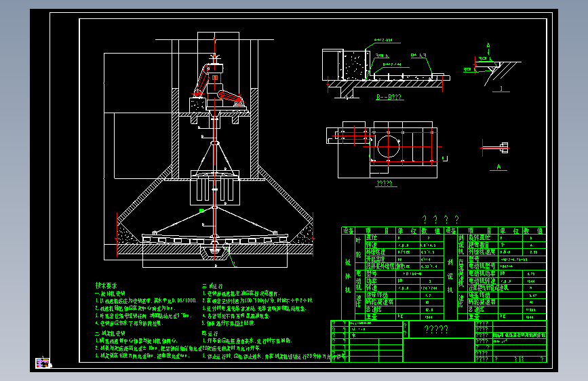
Task: Click the 单位 column header on left table
Action: coord(408,230)
